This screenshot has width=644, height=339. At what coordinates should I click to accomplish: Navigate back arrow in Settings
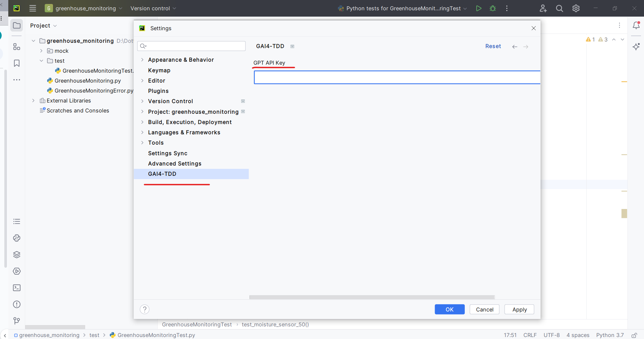tap(515, 47)
